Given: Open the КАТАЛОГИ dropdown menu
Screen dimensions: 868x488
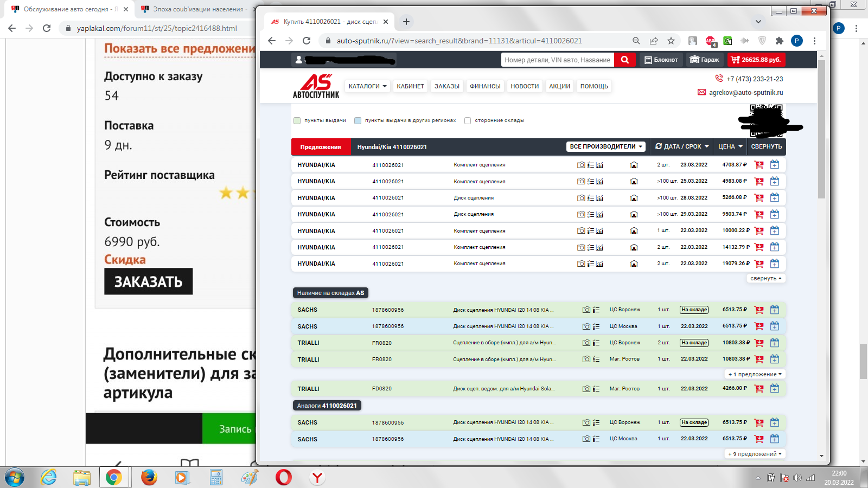Looking at the screenshot, I should (x=367, y=86).
